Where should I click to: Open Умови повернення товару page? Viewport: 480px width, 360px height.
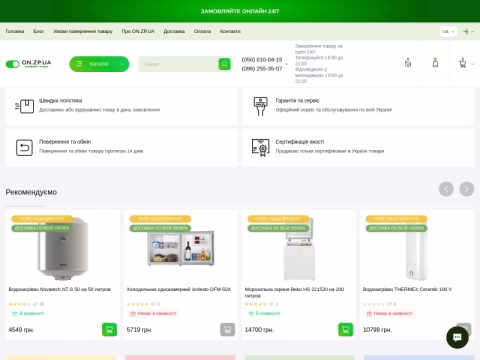point(83,31)
